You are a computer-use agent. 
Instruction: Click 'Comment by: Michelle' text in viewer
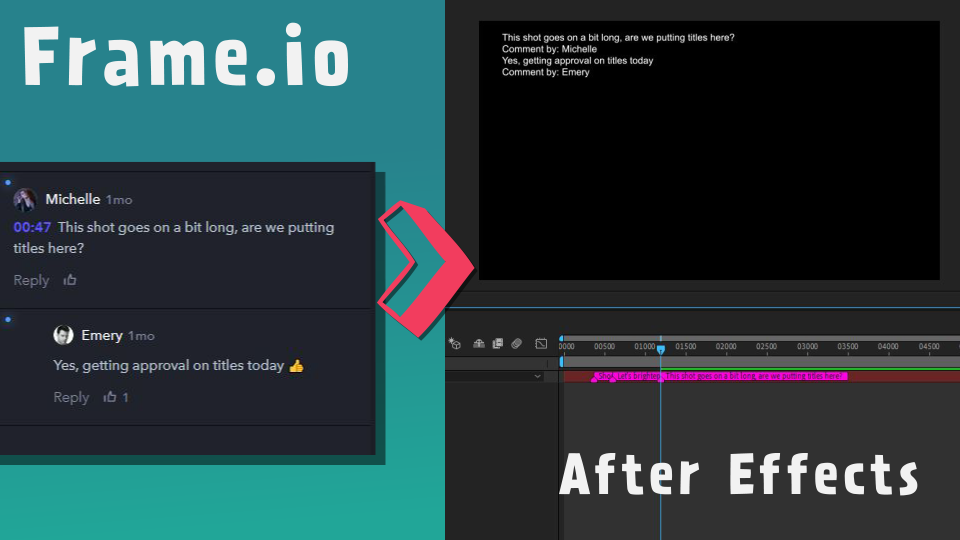pos(549,49)
